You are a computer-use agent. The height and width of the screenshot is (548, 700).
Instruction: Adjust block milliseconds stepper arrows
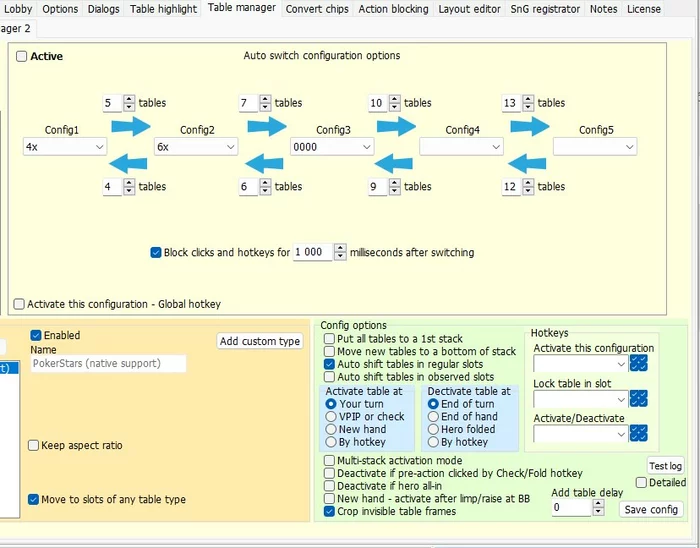click(340, 253)
